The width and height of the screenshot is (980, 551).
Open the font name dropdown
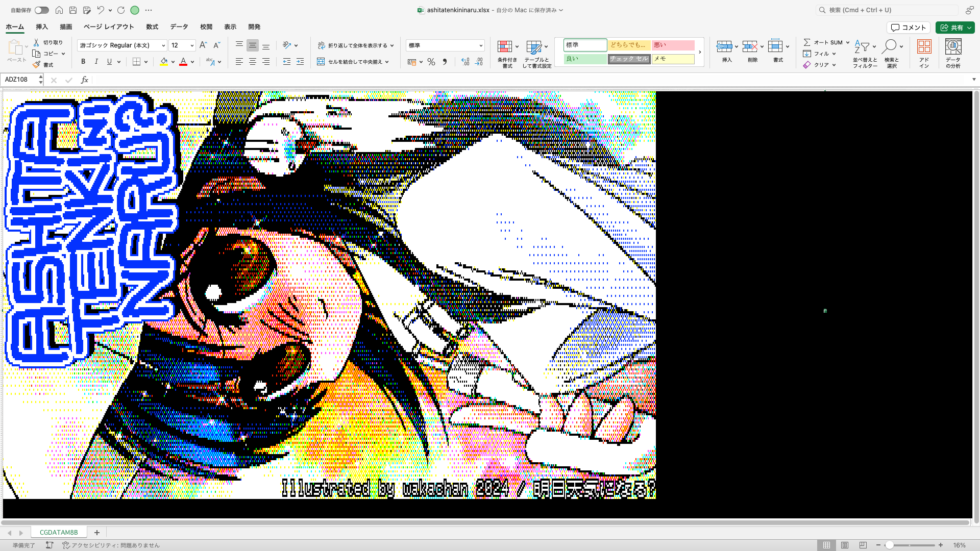(163, 45)
